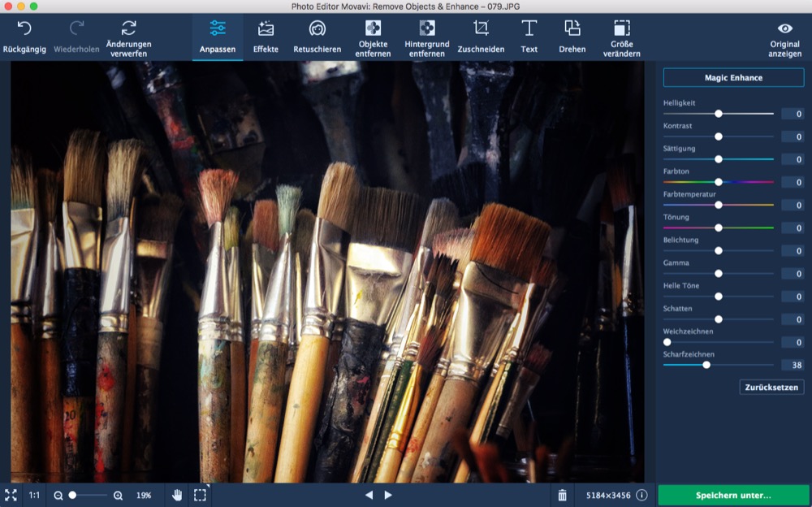Click the Magic Enhance button
This screenshot has width=812, height=507.
[733, 78]
